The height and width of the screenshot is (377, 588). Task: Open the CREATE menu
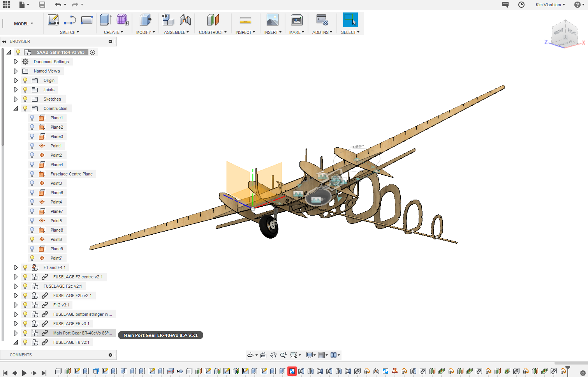113,32
